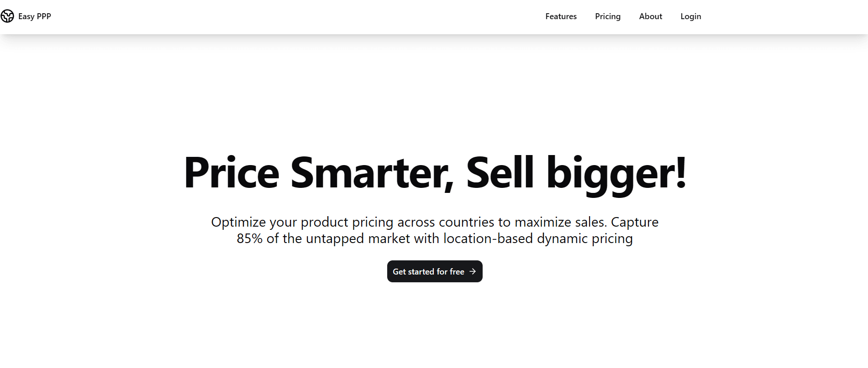868x368 pixels.
Task: Click the word "Capture" ending the first line
Action: (x=635, y=222)
